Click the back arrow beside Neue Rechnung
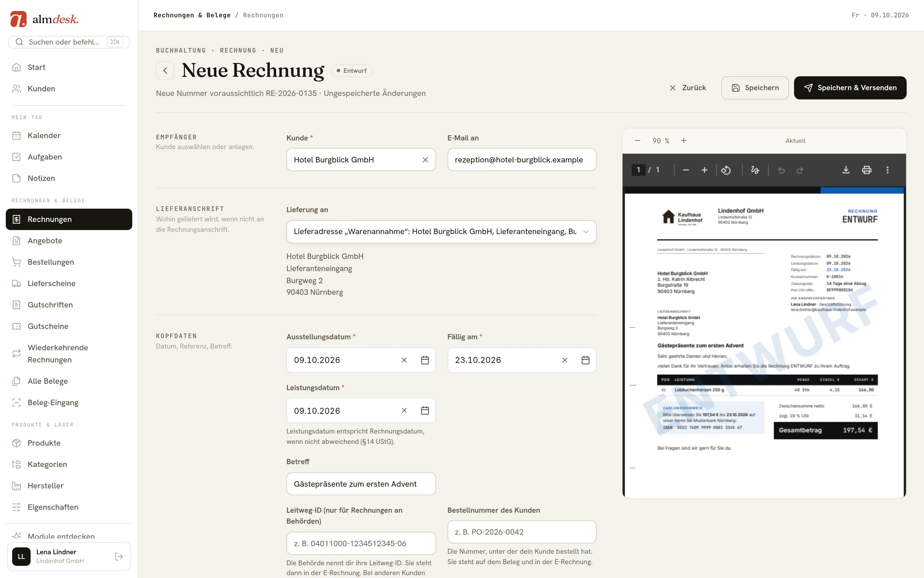924x578 pixels. tap(165, 70)
